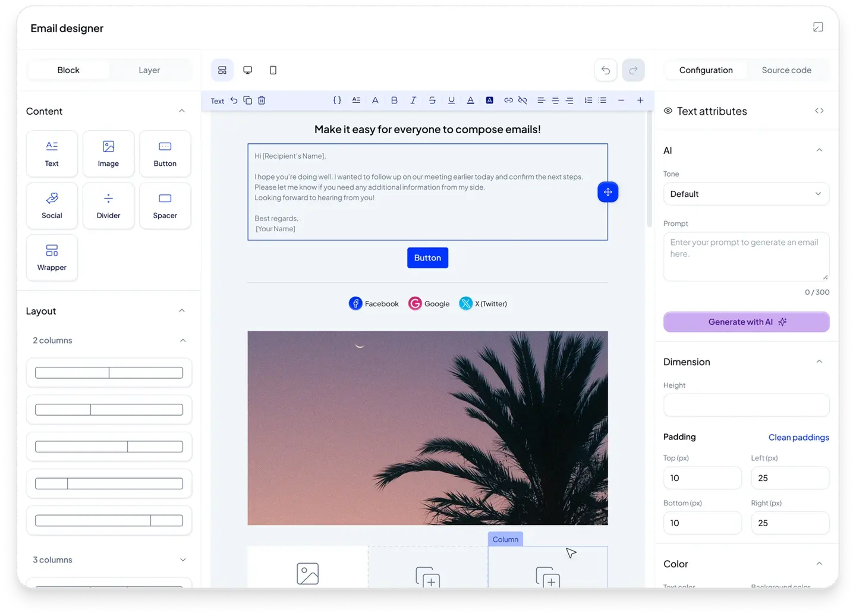Insert numbered list
The image size is (856, 616).
588,100
